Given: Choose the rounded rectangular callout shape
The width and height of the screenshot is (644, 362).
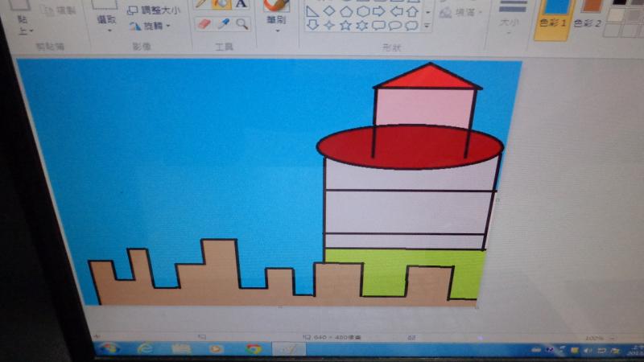Looking at the screenshot, I should (378, 26).
